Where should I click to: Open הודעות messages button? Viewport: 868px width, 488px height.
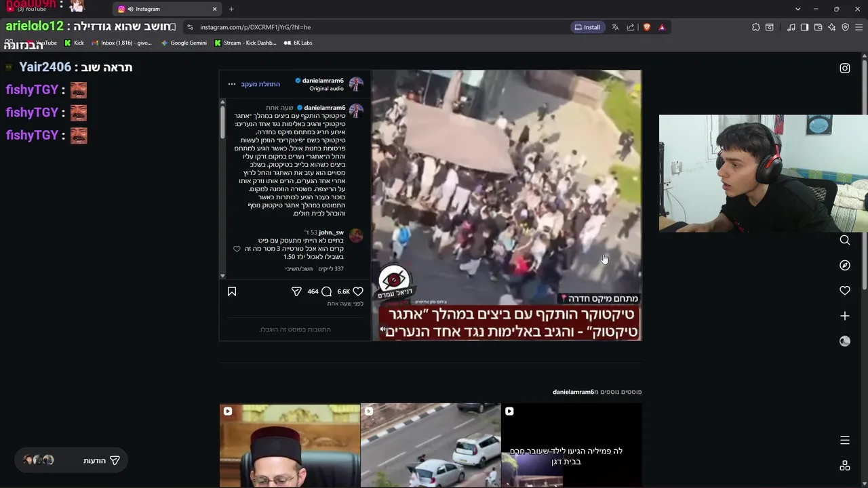pyautogui.click(x=71, y=460)
